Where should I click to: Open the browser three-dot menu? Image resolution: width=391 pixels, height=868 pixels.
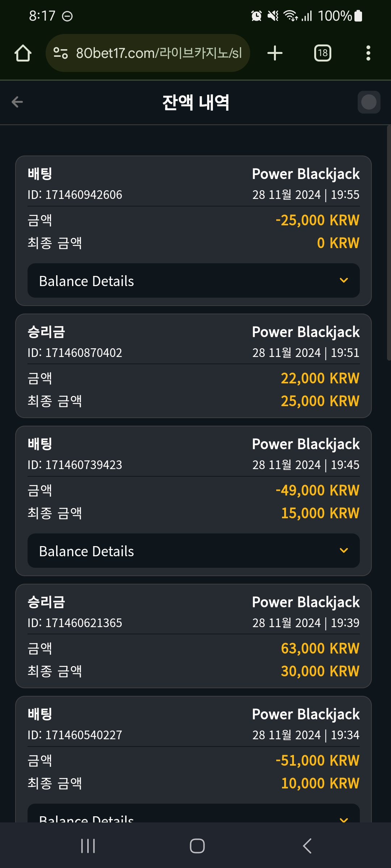click(368, 53)
